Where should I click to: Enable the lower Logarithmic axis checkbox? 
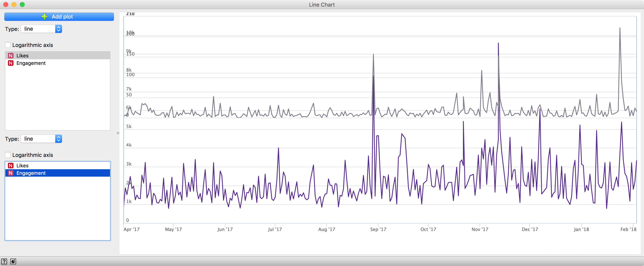coord(8,155)
